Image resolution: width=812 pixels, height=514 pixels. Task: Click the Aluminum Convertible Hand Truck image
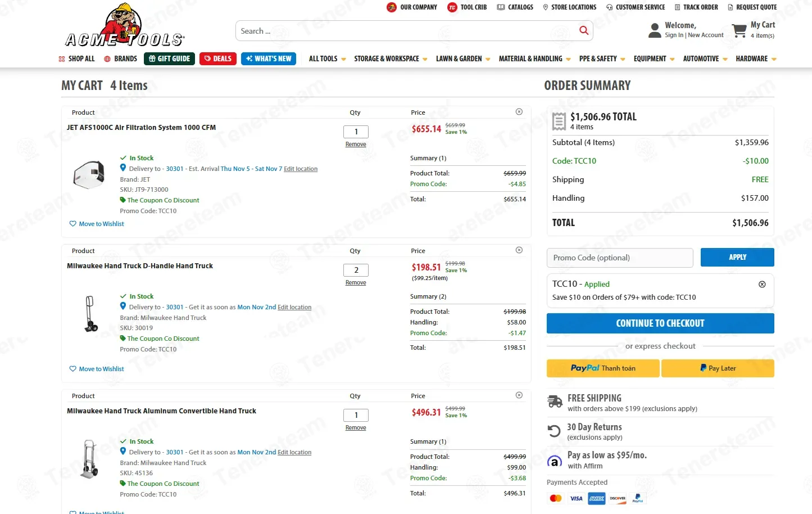tap(89, 459)
